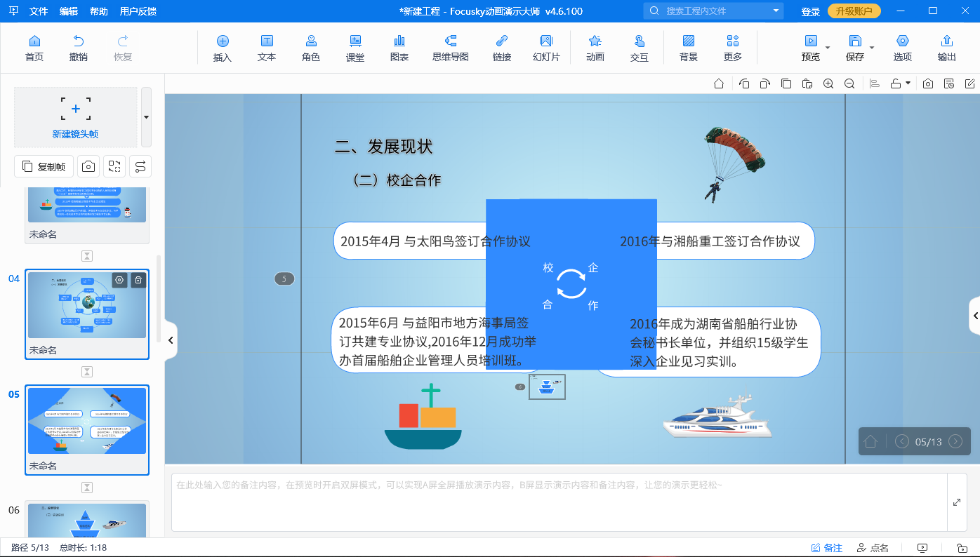This screenshot has height=557, width=980.
Task: Click the 输出 export icon
Action: (947, 48)
